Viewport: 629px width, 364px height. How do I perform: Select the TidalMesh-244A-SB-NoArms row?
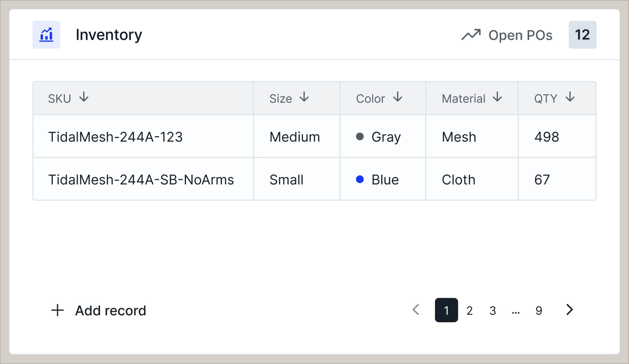pos(141,179)
